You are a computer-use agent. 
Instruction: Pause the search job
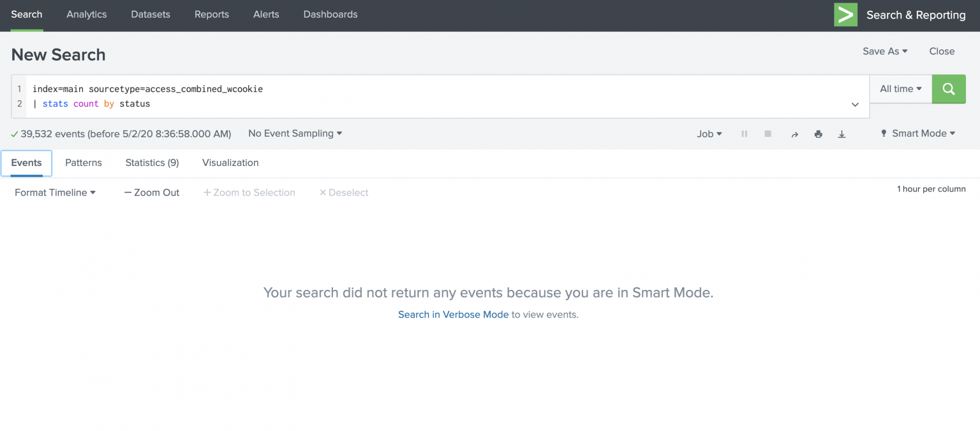tap(744, 133)
